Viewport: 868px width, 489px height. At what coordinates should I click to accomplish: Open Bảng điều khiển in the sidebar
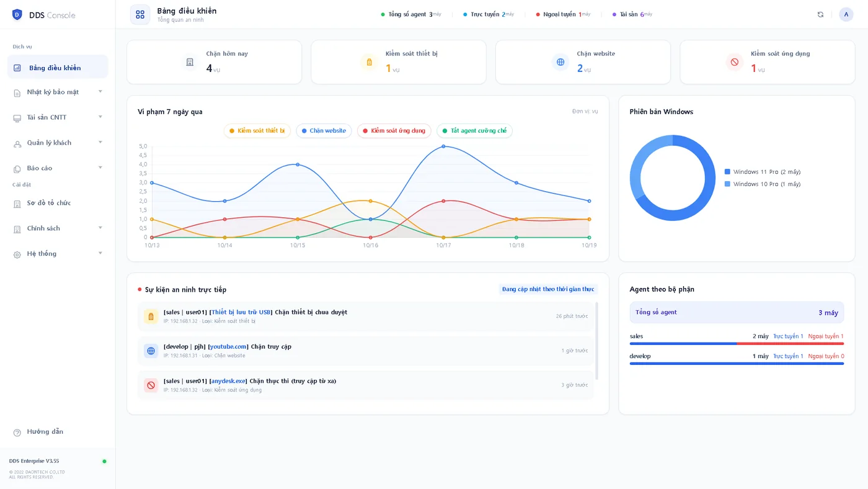58,67
